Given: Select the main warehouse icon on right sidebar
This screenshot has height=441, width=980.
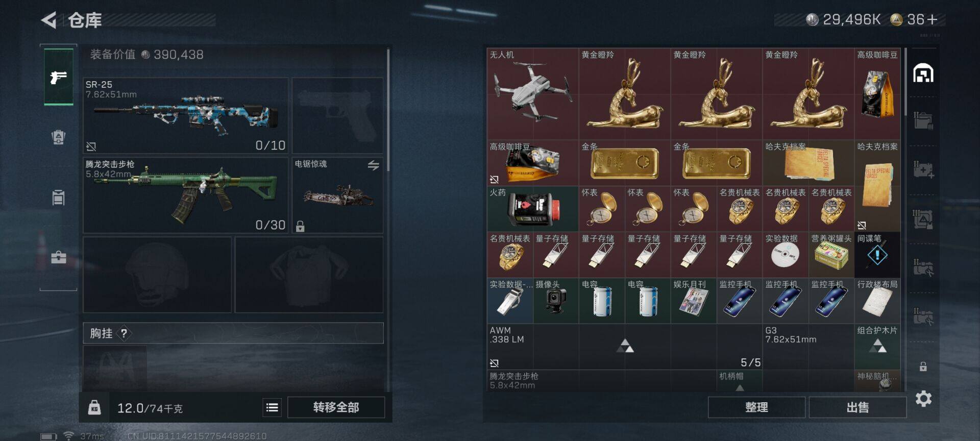Looking at the screenshot, I should click(x=923, y=73).
